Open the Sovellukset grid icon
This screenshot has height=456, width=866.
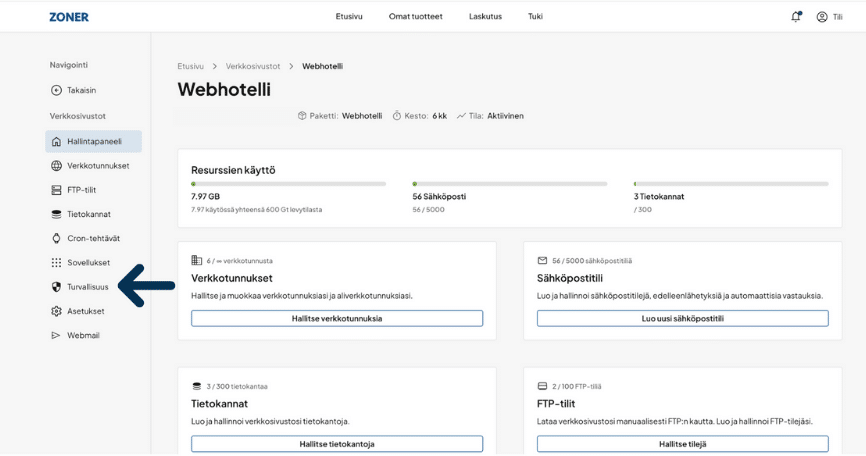click(x=57, y=263)
